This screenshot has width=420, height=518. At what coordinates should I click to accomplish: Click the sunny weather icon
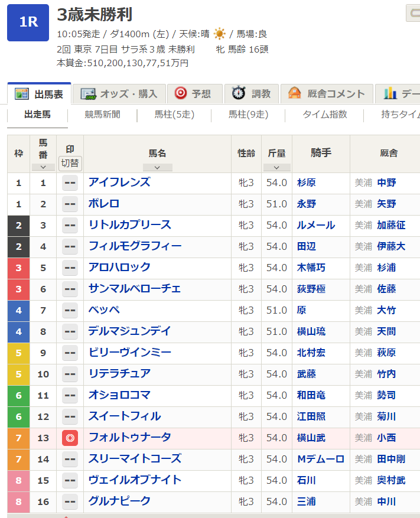219,34
